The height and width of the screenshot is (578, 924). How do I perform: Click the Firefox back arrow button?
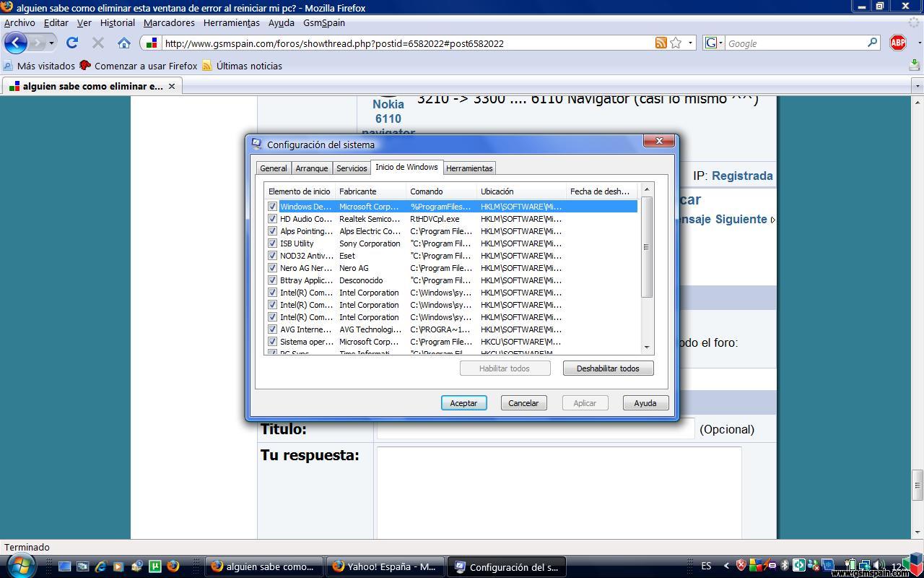tap(15, 43)
